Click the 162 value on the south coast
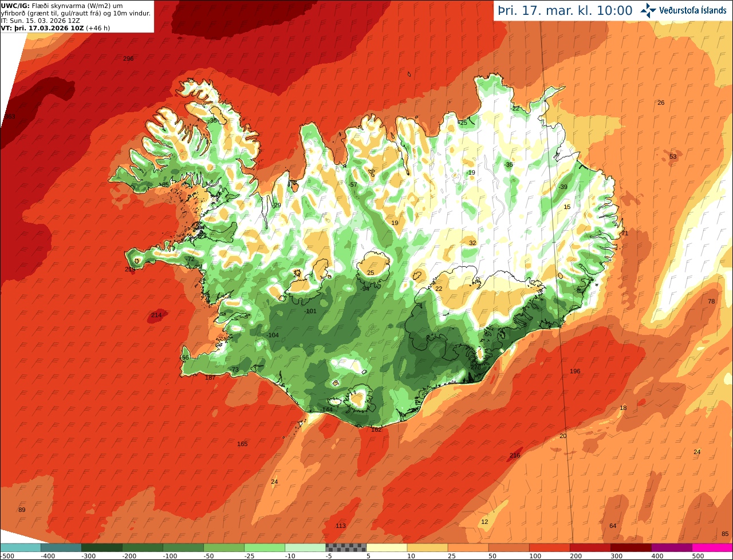The image size is (733, 560). point(376,429)
